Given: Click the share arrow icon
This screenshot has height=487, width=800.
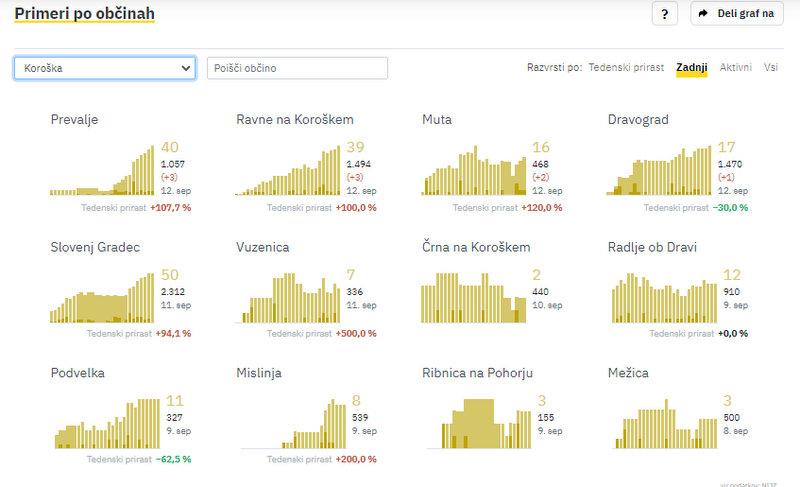Looking at the screenshot, I should 703,14.
